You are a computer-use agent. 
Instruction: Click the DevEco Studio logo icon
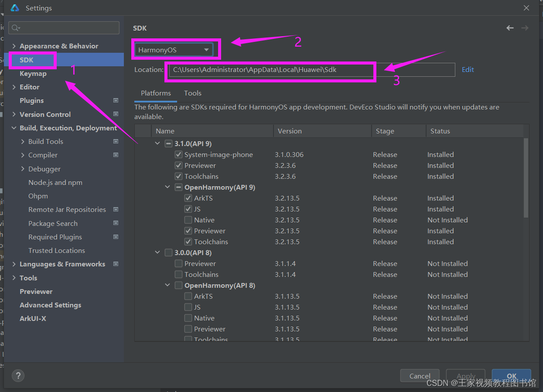15,8
